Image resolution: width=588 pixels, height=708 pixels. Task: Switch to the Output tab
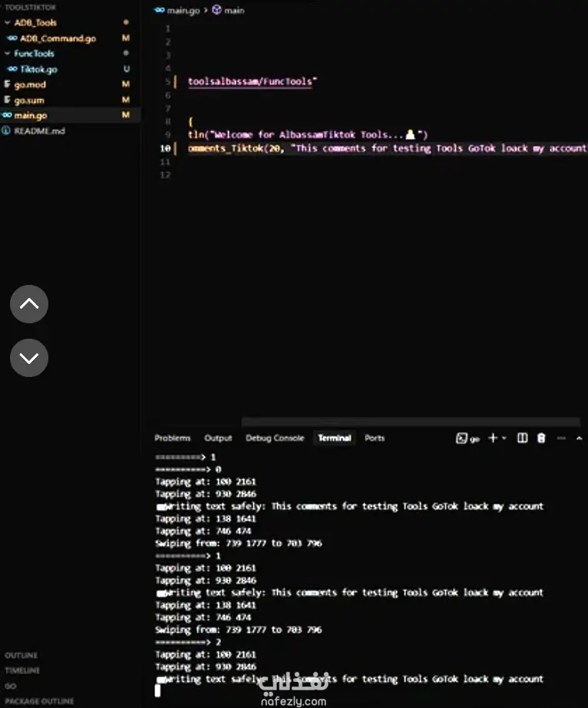218,438
